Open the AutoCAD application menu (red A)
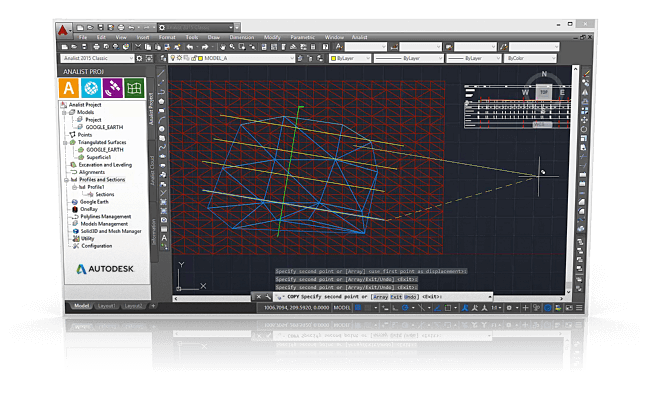The image size is (650, 400). tap(63, 30)
